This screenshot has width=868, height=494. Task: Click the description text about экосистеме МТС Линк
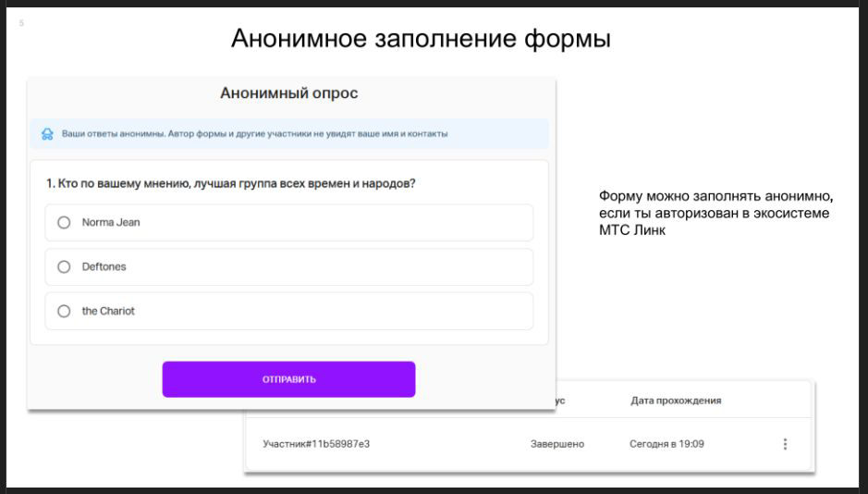tap(715, 213)
